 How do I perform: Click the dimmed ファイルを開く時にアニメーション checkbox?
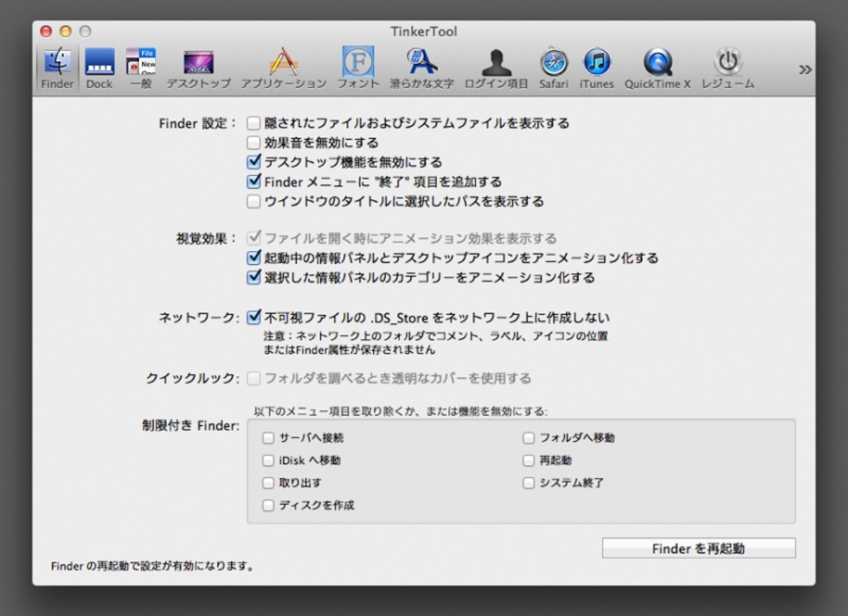254,238
